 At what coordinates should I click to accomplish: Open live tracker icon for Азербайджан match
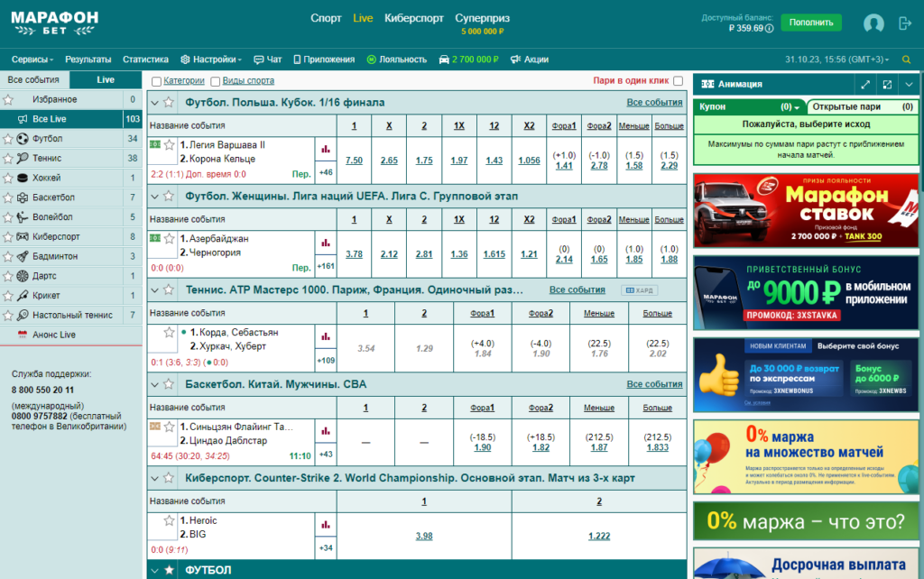[x=155, y=238]
